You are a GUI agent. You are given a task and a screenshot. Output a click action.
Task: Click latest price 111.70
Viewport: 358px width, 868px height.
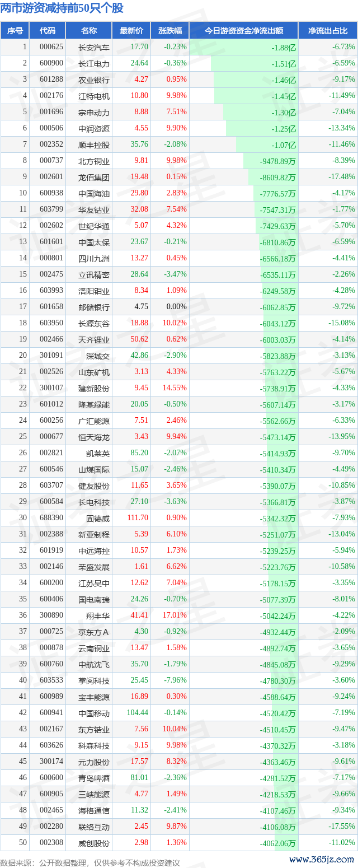(x=137, y=518)
